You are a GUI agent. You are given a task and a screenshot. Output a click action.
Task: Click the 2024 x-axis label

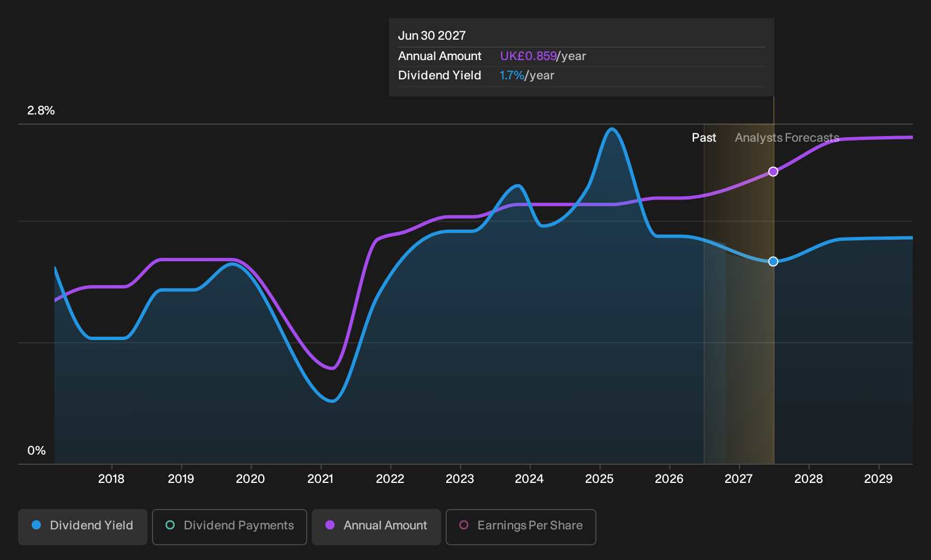click(x=530, y=479)
